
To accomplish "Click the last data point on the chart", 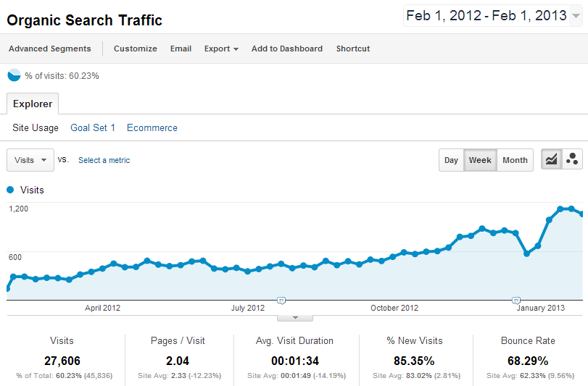I will click(582, 214).
